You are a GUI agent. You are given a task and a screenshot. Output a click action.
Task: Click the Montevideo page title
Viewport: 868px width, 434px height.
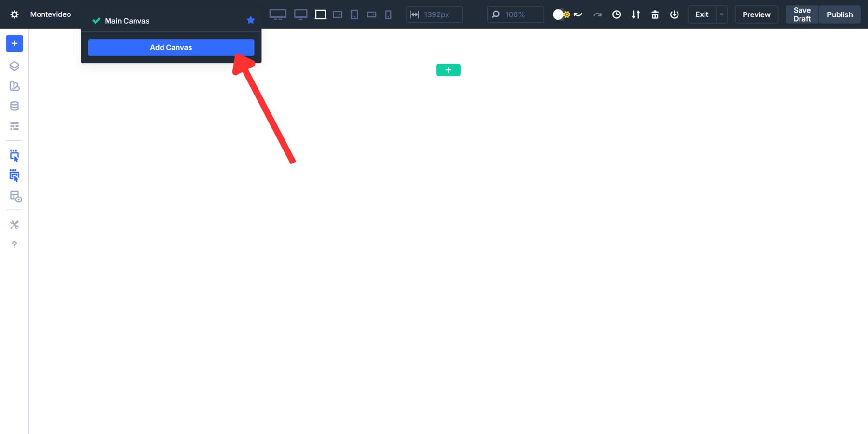(x=50, y=14)
